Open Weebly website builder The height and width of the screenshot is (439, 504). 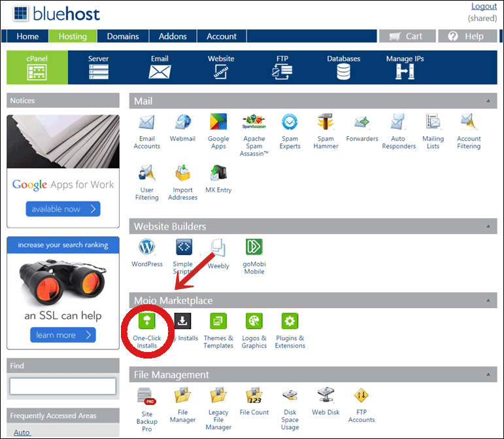[x=218, y=254]
